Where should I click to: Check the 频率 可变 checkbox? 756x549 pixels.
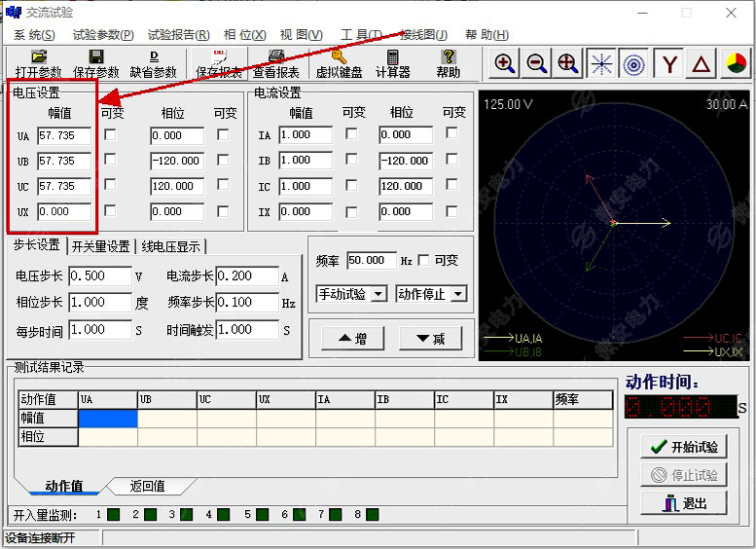pyautogui.click(x=423, y=260)
